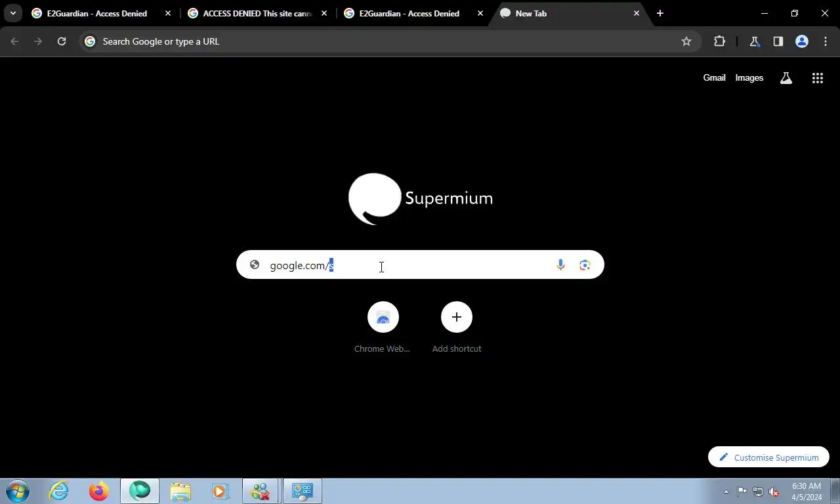Open the Chrome Labs flask in toolbar

(755, 41)
